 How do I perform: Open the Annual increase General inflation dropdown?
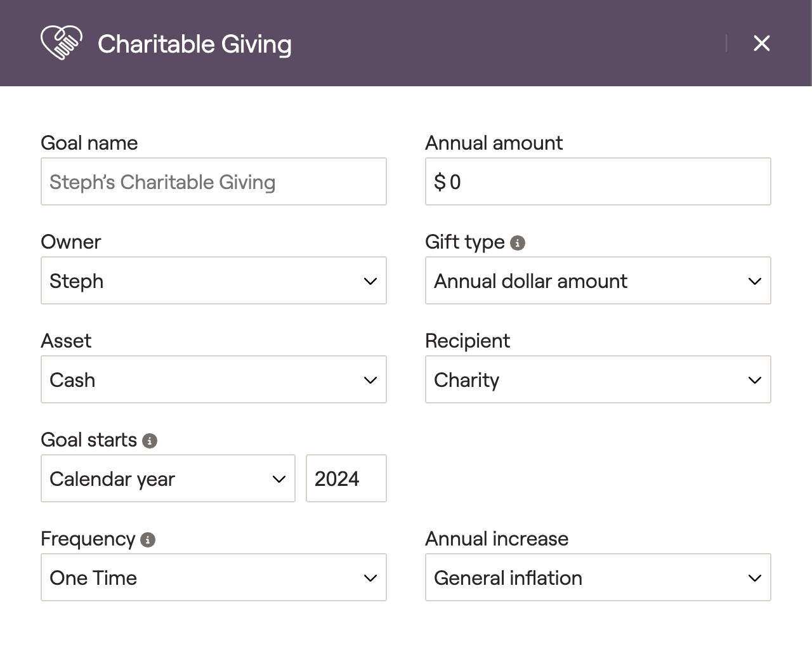[x=598, y=577]
